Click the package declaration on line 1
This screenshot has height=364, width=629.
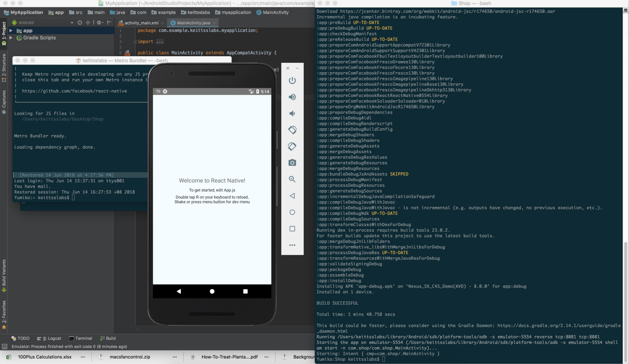point(198,30)
